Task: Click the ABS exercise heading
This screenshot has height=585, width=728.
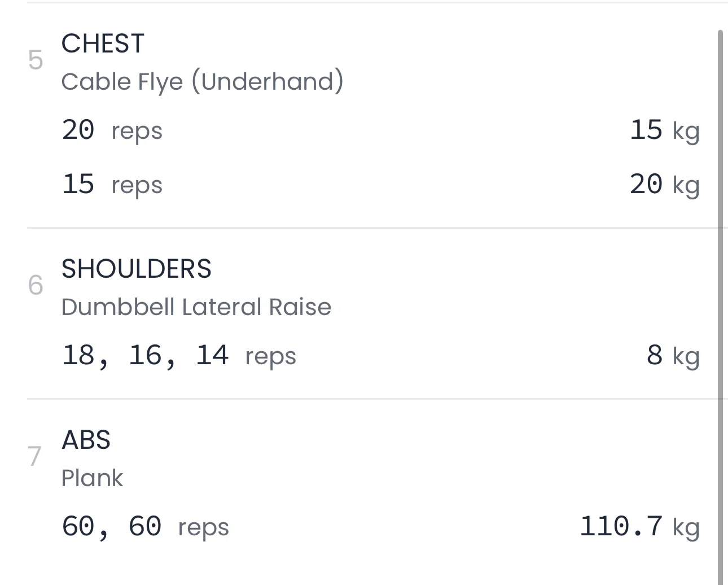Action: 86,440
